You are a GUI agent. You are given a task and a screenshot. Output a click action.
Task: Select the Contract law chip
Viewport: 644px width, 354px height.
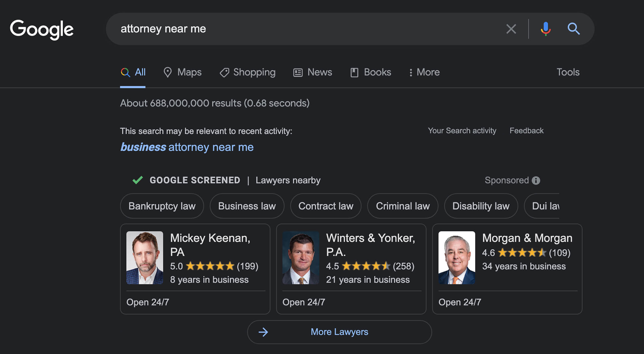(x=326, y=206)
